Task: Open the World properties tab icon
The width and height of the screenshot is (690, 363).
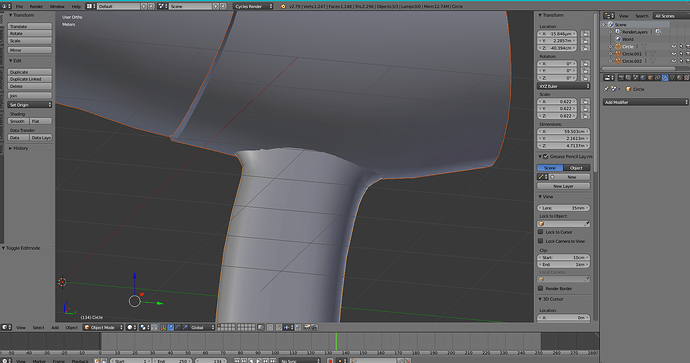Action: pos(643,77)
